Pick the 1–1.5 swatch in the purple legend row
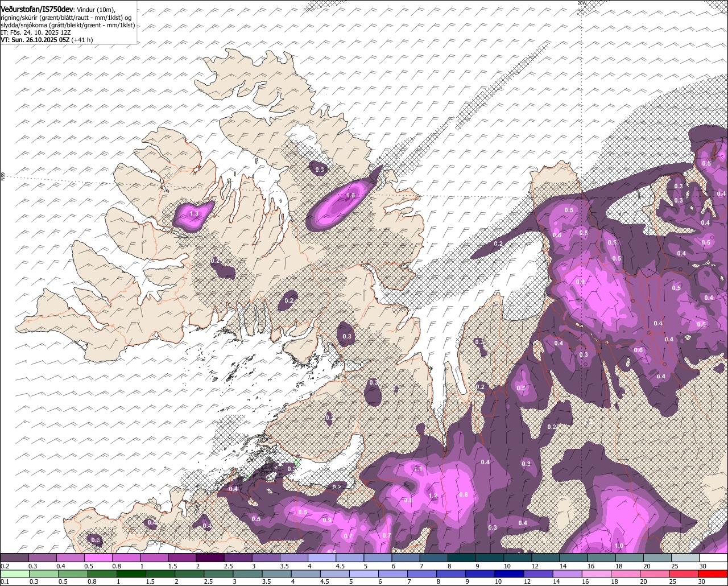Image resolution: width=728 pixels, height=586 pixels. tap(154, 558)
